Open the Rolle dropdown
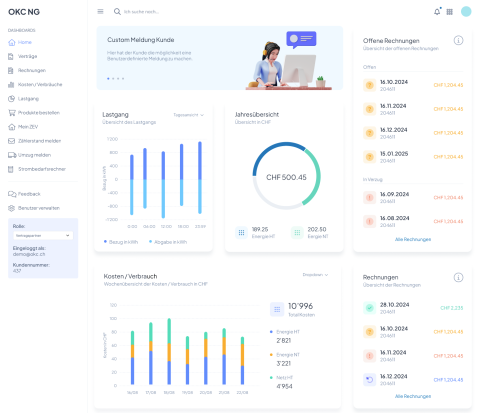Screen dimensions: 479x413 click(x=43, y=235)
